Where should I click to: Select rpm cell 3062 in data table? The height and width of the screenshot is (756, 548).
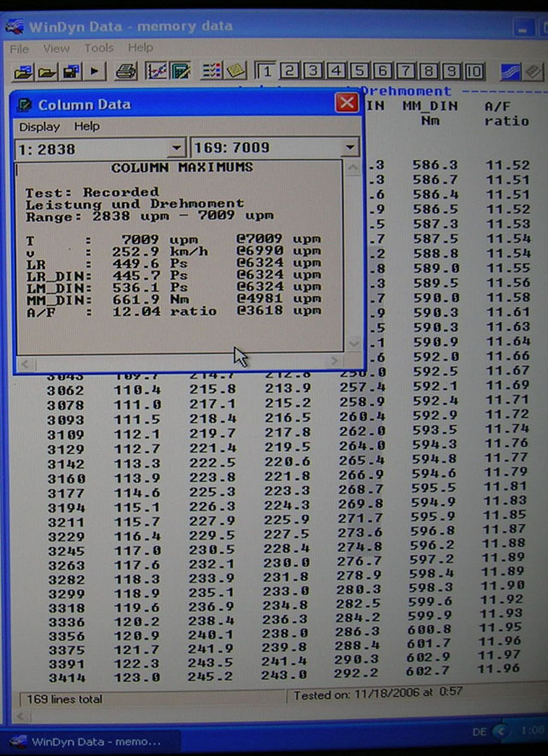pyautogui.click(x=66, y=390)
